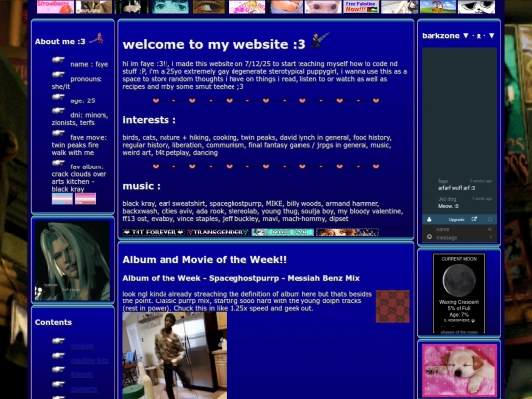532x399 pixels.
Task: Click the blonde anime girl pink banner
Action: click(246, 7)
